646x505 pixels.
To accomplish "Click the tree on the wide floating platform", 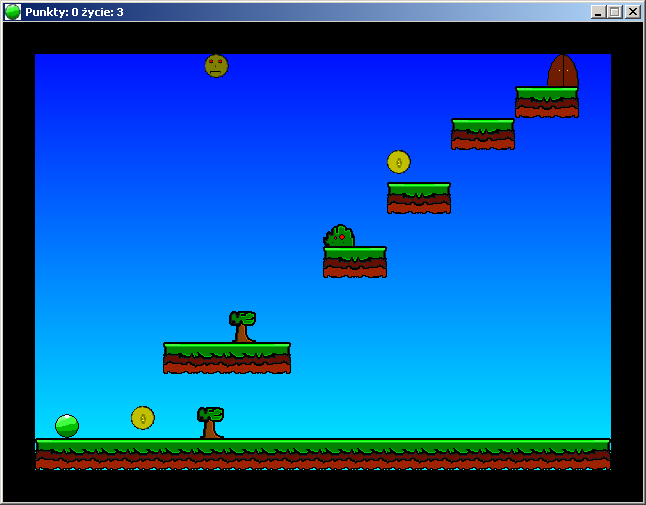I will [242, 326].
